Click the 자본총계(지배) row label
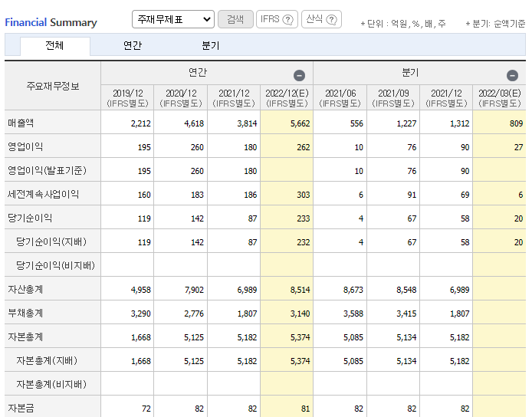This screenshot has width=532, height=417. pos(47,360)
